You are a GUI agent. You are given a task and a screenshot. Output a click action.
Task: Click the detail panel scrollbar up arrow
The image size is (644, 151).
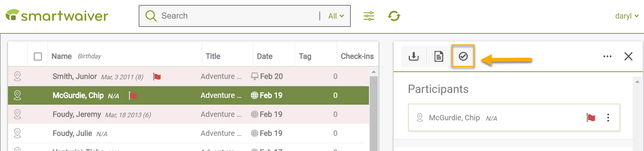click(x=637, y=81)
